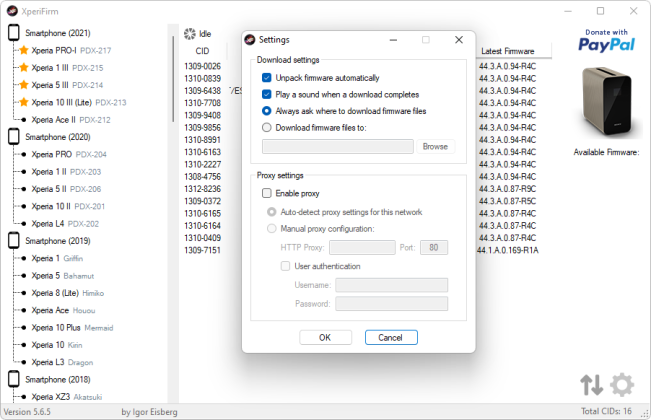Screen dimensions: 651x420
Task: Select Xperia 10 Plus Mermaid
Action: (x=72, y=327)
